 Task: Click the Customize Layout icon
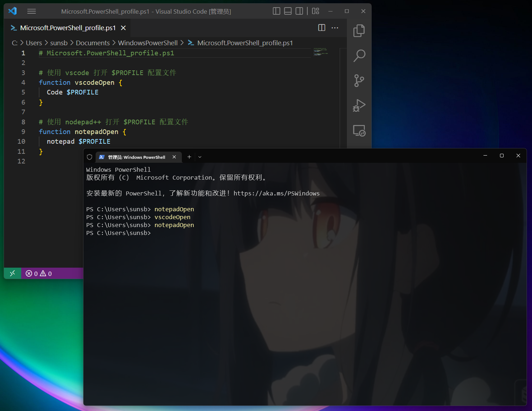(x=315, y=11)
